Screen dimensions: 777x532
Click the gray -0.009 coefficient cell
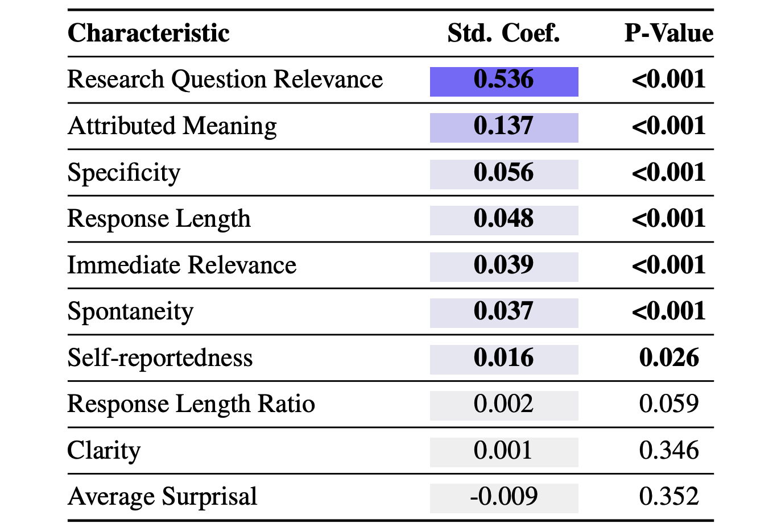pyautogui.click(x=503, y=498)
